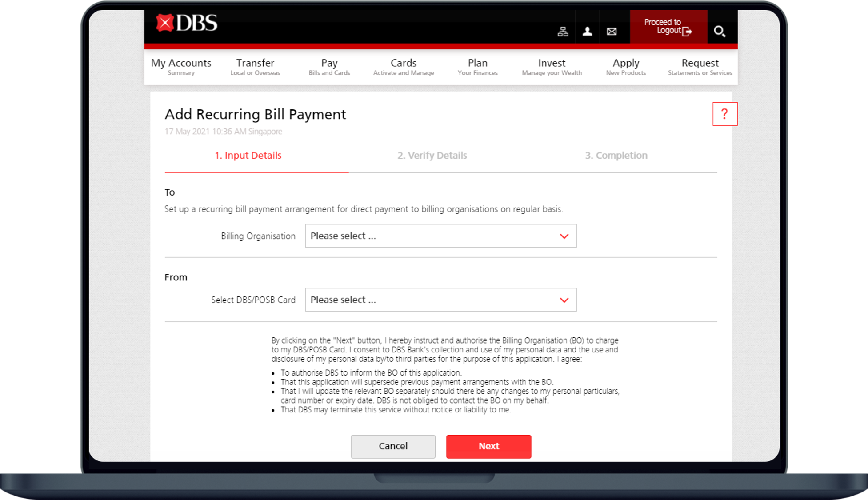Open the user profile icon

(587, 32)
